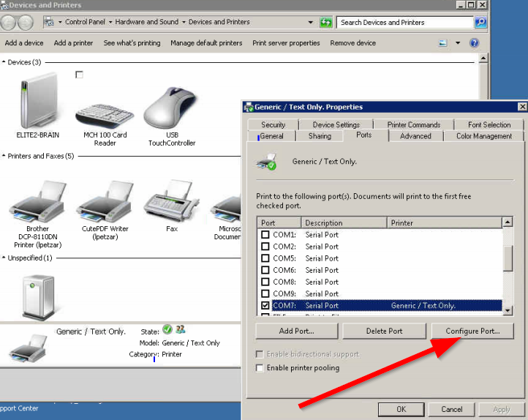
Task: Click the back navigation arrow
Action: coord(9,23)
